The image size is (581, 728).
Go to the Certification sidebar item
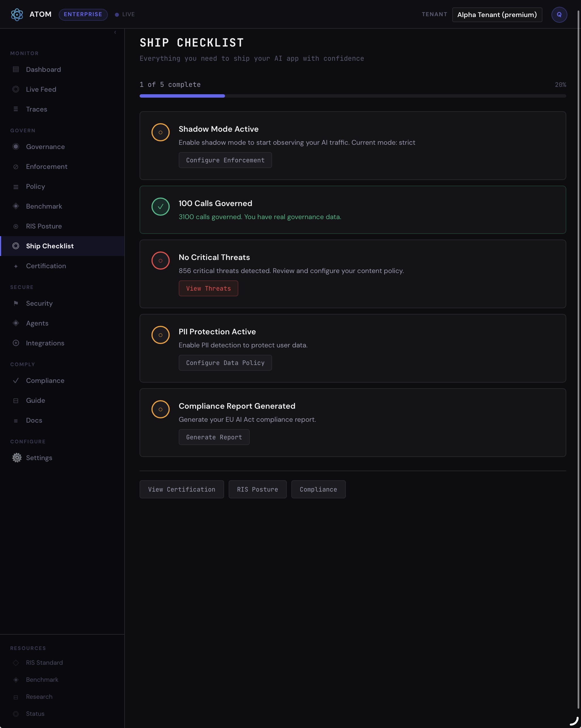(46, 266)
